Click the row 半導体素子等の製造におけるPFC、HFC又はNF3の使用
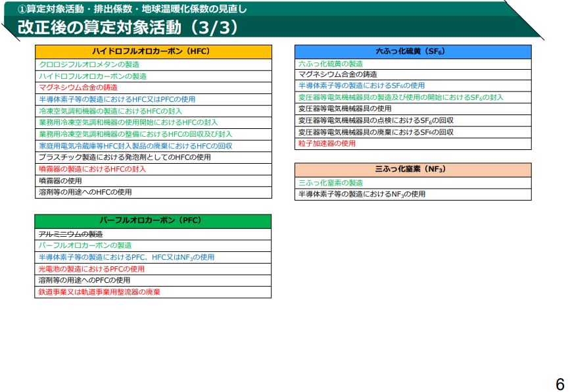 point(153,257)
